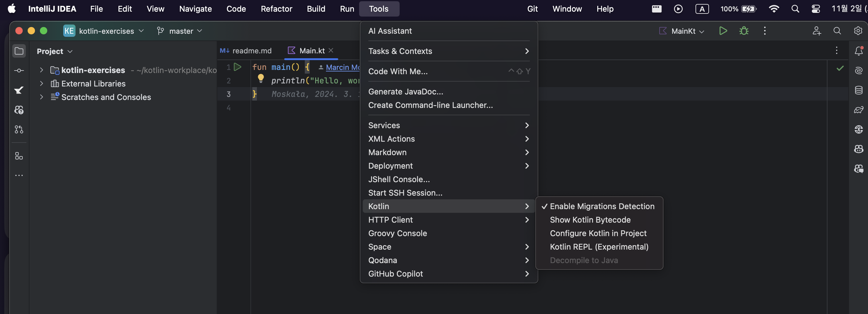
Task: Click the run gutter icon on line 1
Action: (237, 67)
